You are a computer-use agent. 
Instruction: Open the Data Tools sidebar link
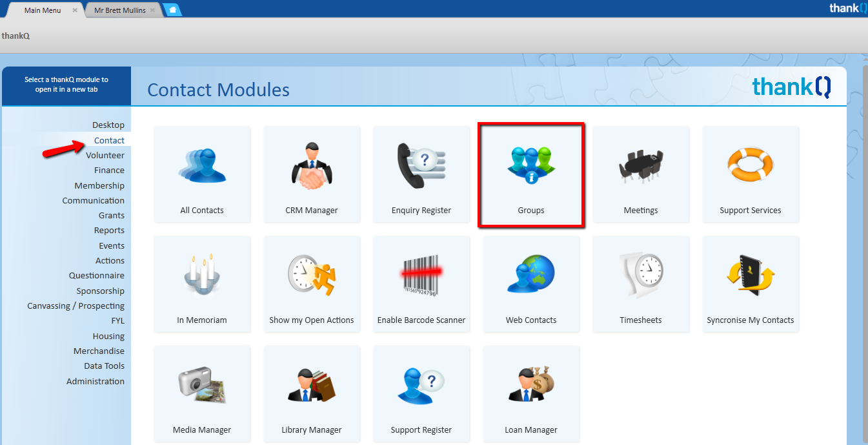[105, 366]
